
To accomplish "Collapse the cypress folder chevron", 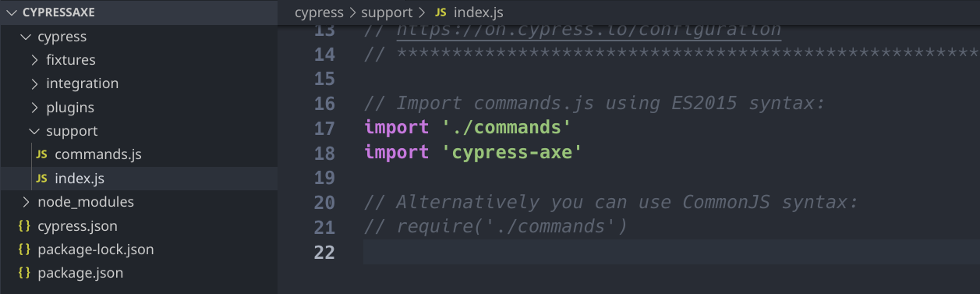I will pyautogui.click(x=25, y=37).
